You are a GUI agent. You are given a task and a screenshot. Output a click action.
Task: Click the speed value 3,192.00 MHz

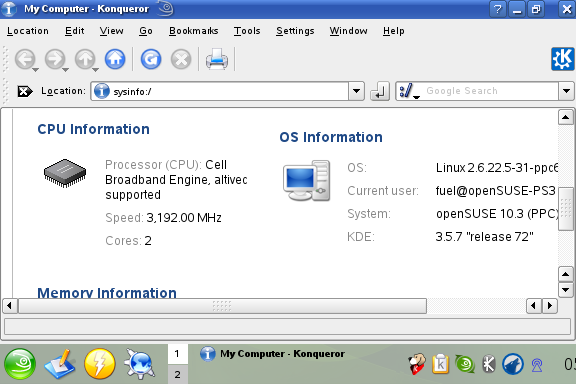184,218
